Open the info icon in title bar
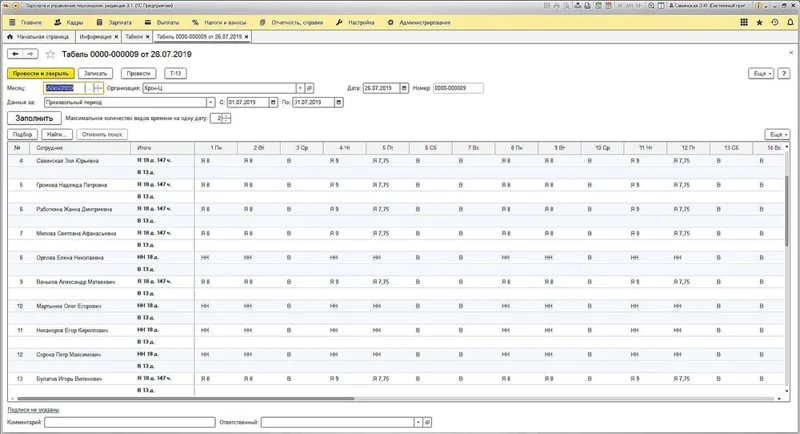800x434 pixels. (758, 6)
